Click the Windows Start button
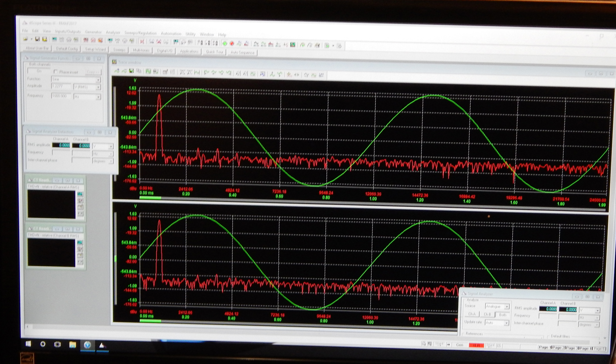This screenshot has width=616, height=364. coord(28,344)
